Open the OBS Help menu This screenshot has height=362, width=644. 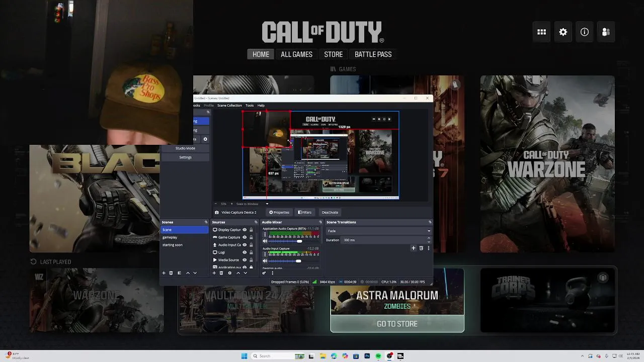(261, 106)
